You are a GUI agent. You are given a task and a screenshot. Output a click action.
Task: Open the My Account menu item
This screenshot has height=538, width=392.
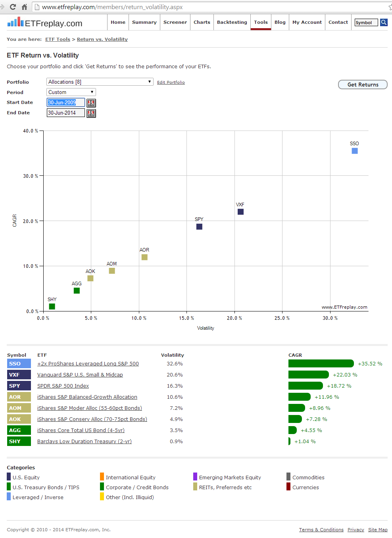pyautogui.click(x=307, y=22)
